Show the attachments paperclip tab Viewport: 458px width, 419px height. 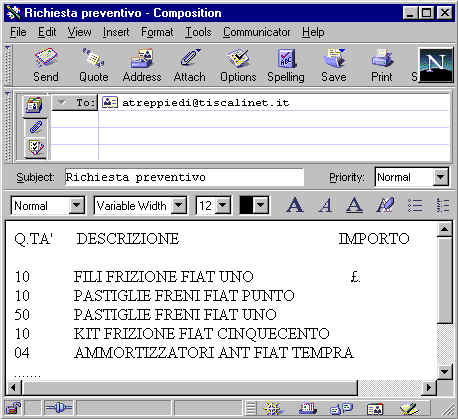(x=36, y=127)
